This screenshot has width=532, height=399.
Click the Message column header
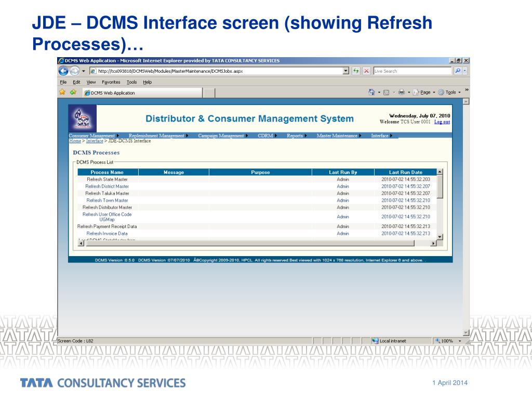click(x=174, y=172)
